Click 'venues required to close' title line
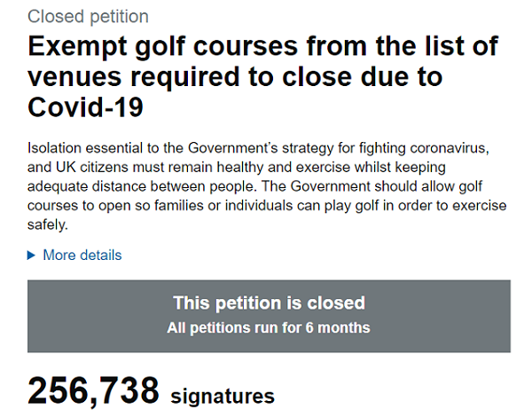Screen dimensions: 532x417 point(235,77)
